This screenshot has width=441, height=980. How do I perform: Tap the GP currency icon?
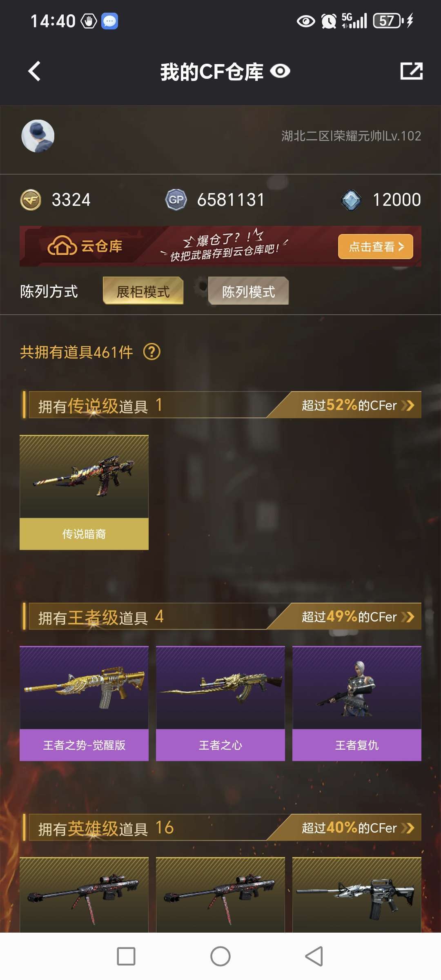(176, 200)
